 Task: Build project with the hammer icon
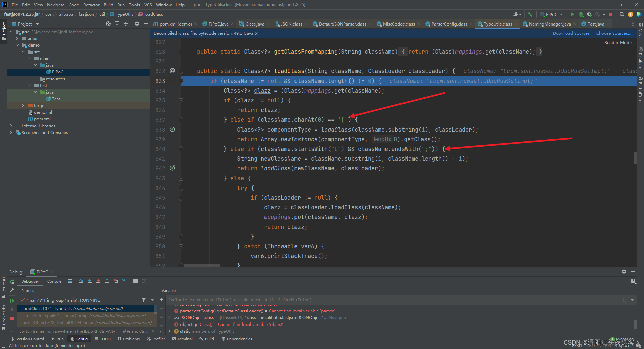pyautogui.click(x=530, y=14)
